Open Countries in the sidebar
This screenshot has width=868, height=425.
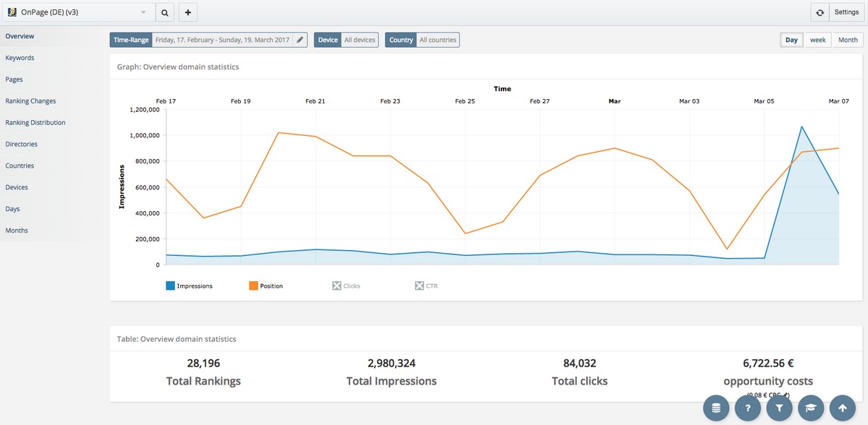point(20,166)
